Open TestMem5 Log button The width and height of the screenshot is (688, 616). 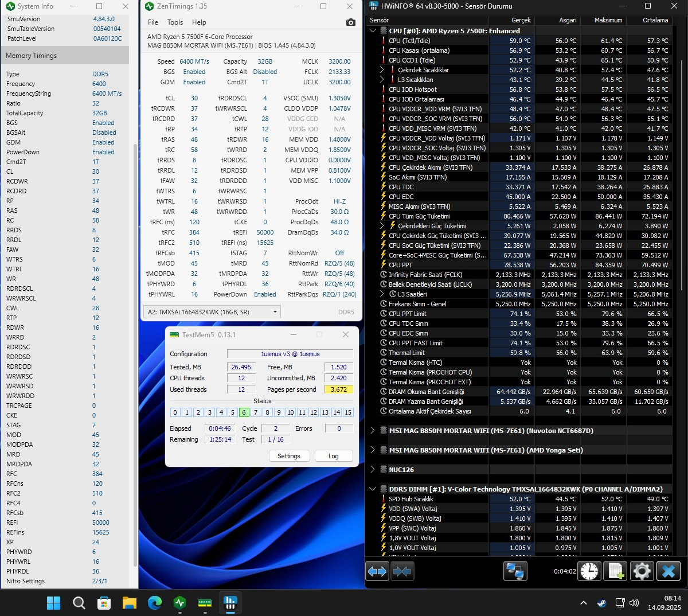(333, 456)
